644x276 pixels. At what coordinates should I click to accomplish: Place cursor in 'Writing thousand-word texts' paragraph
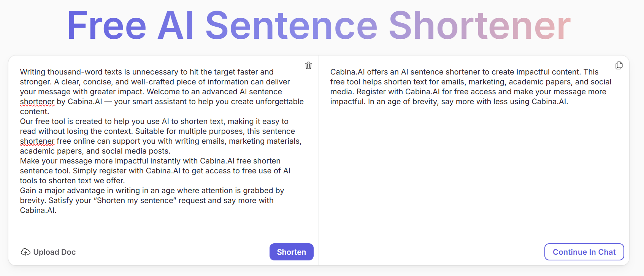162,92
